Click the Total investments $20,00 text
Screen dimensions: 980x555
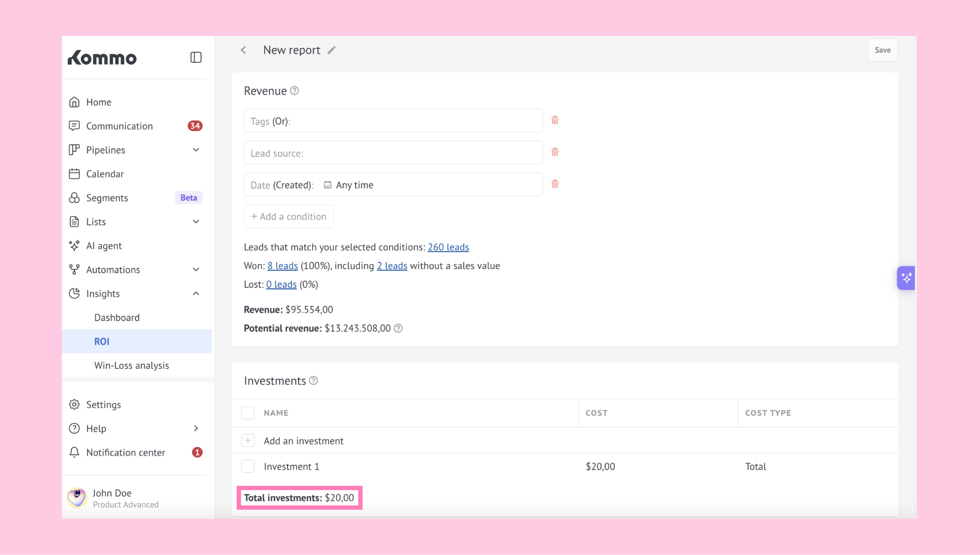(299, 498)
